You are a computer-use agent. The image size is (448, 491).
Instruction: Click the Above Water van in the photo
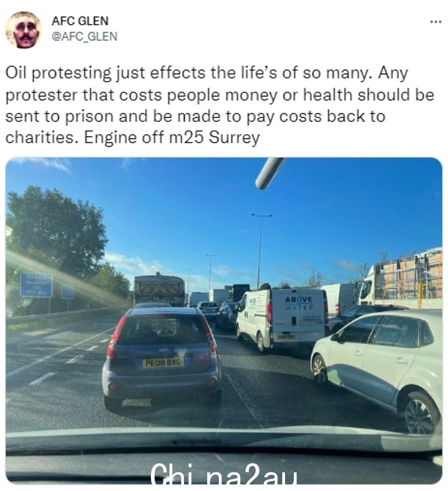click(281, 318)
